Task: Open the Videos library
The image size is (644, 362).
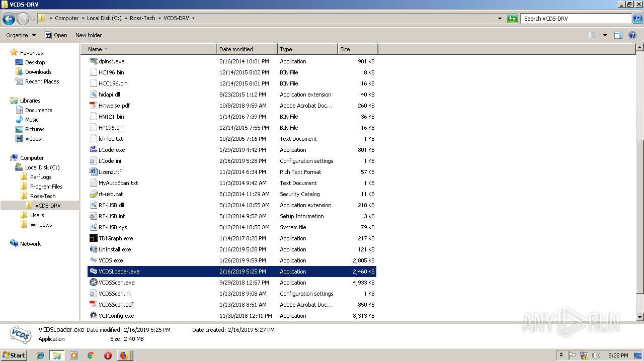Action: click(33, 139)
